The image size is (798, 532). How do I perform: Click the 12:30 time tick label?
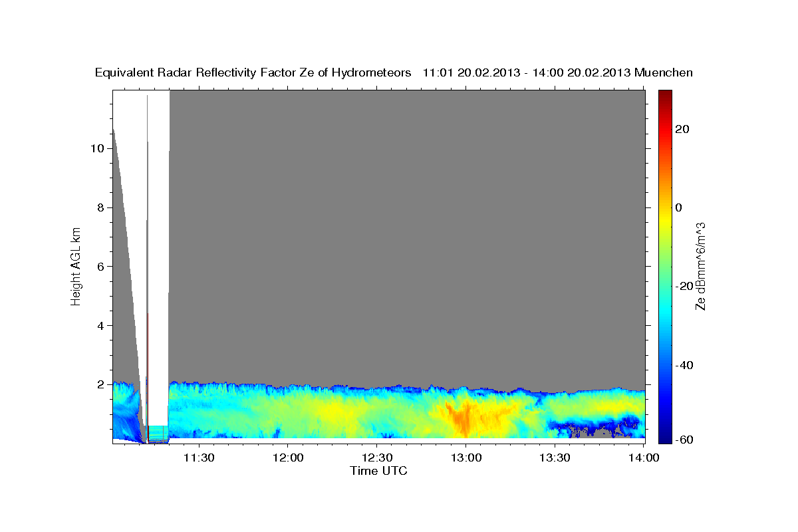pyautogui.click(x=376, y=458)
